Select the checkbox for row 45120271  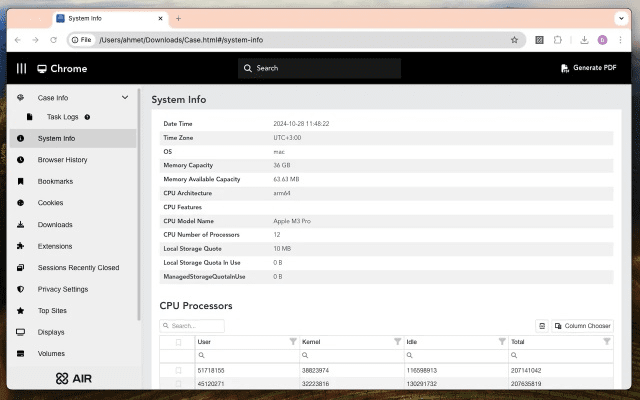tap(179, 383)
